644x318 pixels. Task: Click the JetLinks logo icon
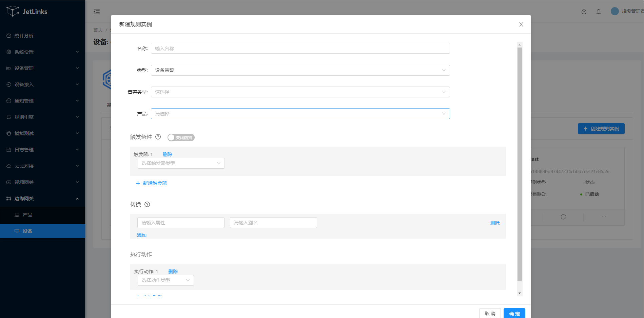click(13, 11)
